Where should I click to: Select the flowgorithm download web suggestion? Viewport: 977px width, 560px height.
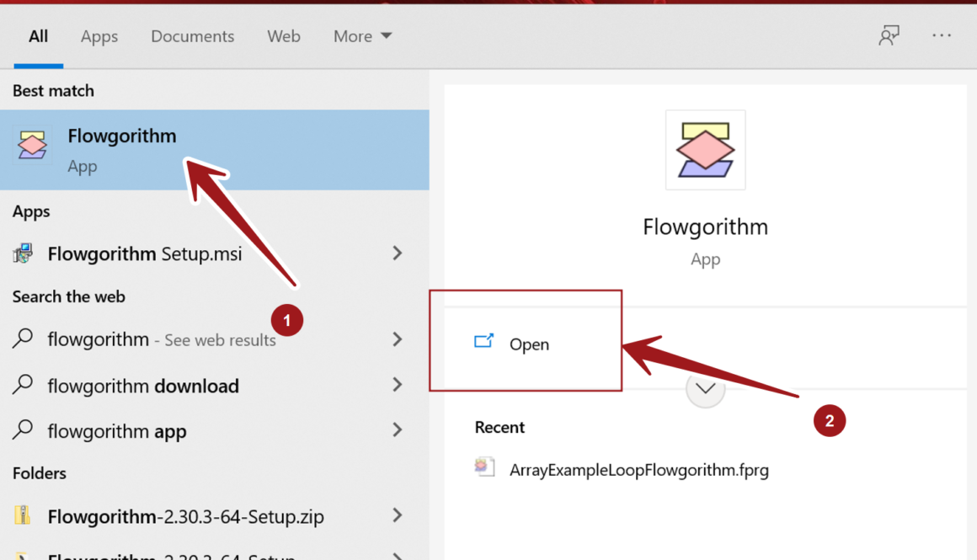[x=143, y=387]
